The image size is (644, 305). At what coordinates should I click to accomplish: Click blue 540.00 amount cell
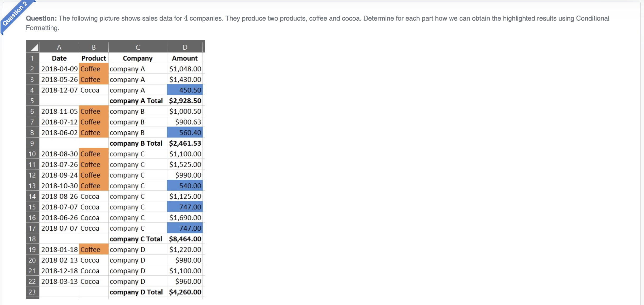pos(185,186)
